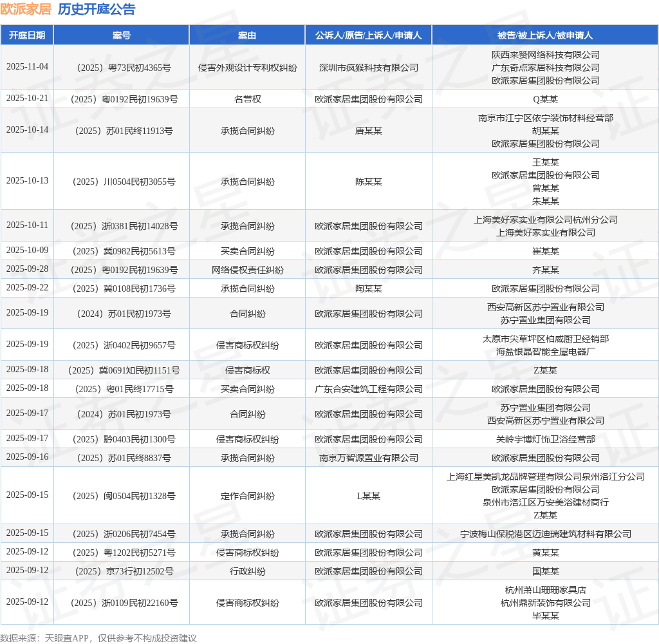Click defendant 崔某某
Image resolution: width=659 pixels, height=644 pixels.
(x=546, y=251)
